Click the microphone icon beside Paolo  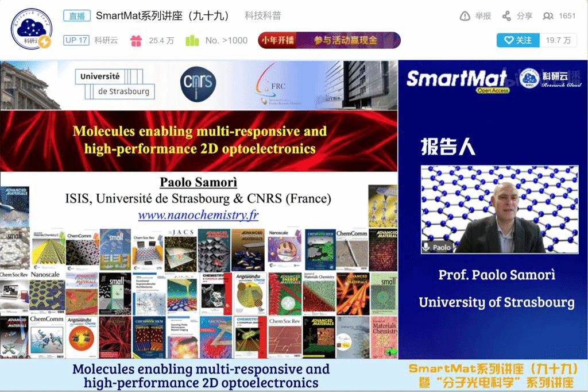pos(426,247)
